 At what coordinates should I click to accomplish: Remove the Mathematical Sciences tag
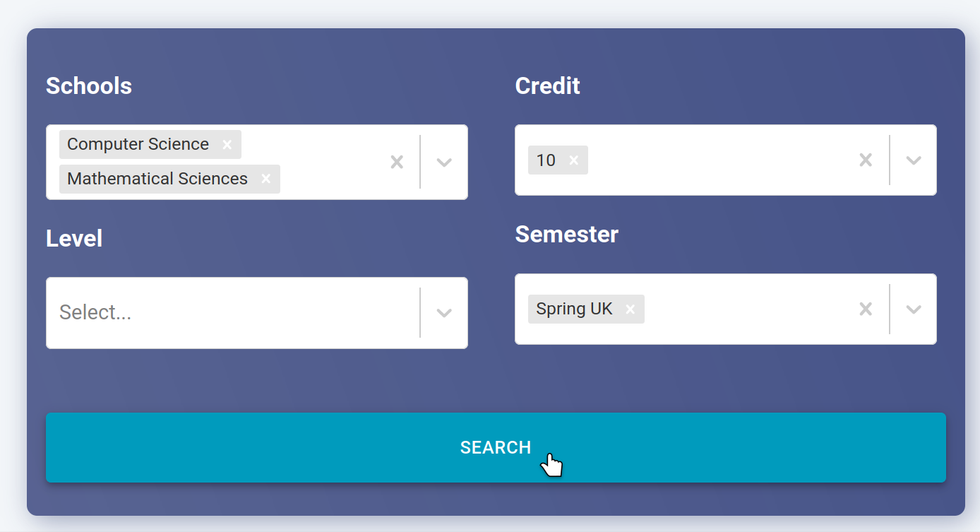tap(266, 179)
